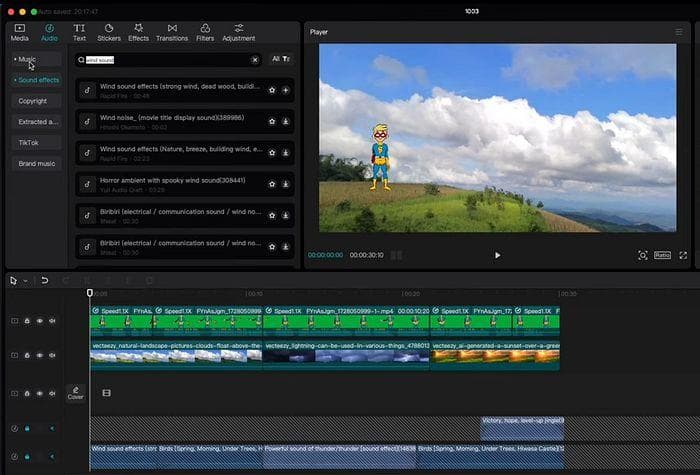Hide the main track containing Cover button
700x475 pixels.
coord(40,394)
